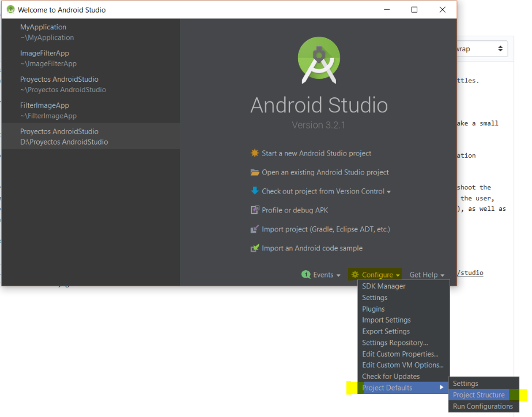Viewport: 532px width, 417px height.
Task: Click the blue download arrow for Version Control checkout
Action: [x=254, y=191]
